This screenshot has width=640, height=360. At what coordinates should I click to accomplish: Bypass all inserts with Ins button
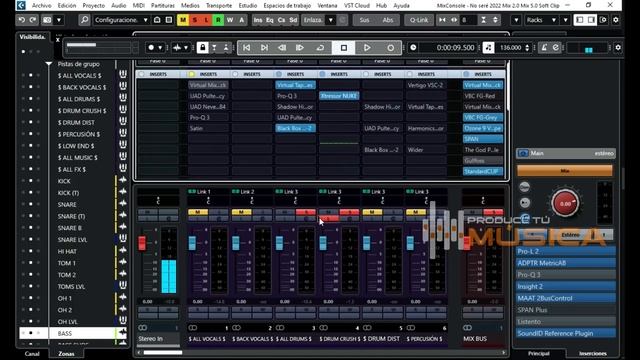[258, 20]
